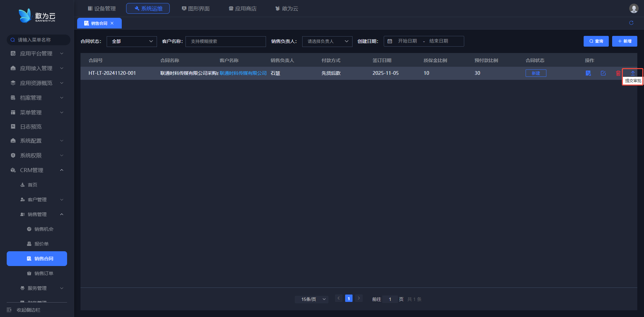Click the view contract details icon
The height and width of the screenshot is (317, 644).
[x=588, y=73]
